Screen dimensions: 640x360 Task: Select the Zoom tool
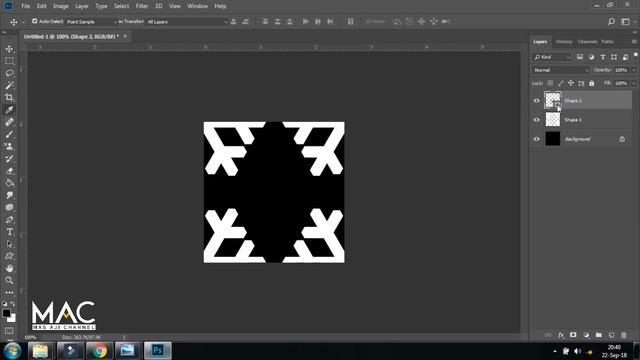coord(9,280)
